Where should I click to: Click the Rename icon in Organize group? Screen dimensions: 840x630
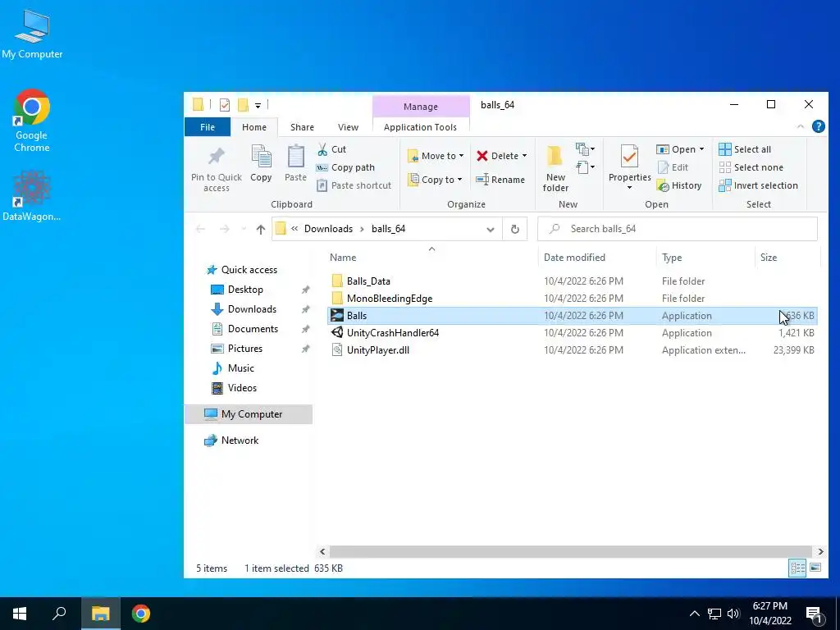[482, 180]
